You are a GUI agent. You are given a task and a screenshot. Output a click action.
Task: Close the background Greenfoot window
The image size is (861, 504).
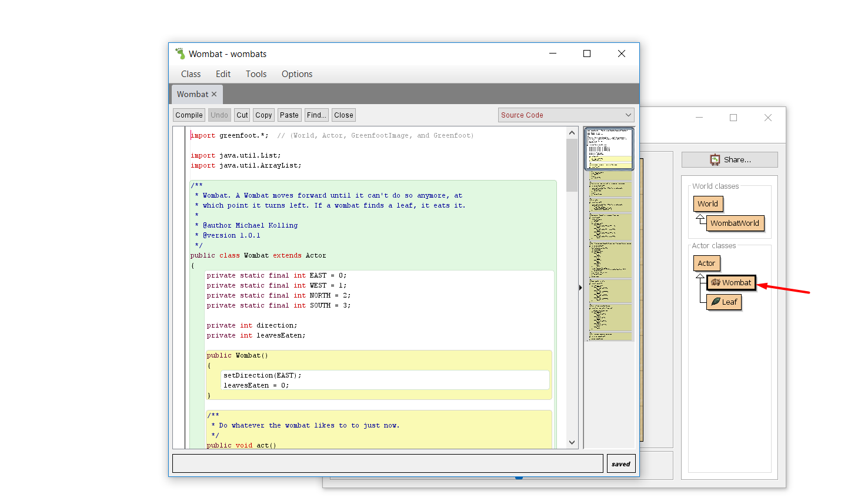click(768, 118)
